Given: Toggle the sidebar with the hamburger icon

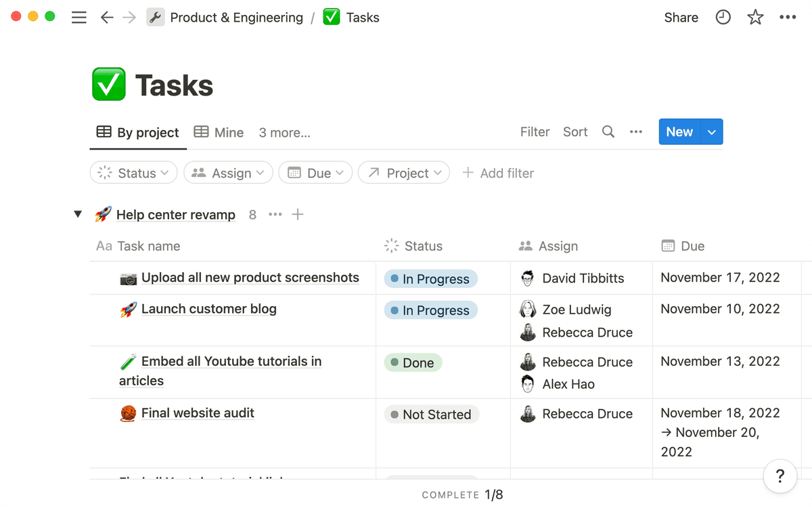Looking at the screenshot, I should click(79, 17).
